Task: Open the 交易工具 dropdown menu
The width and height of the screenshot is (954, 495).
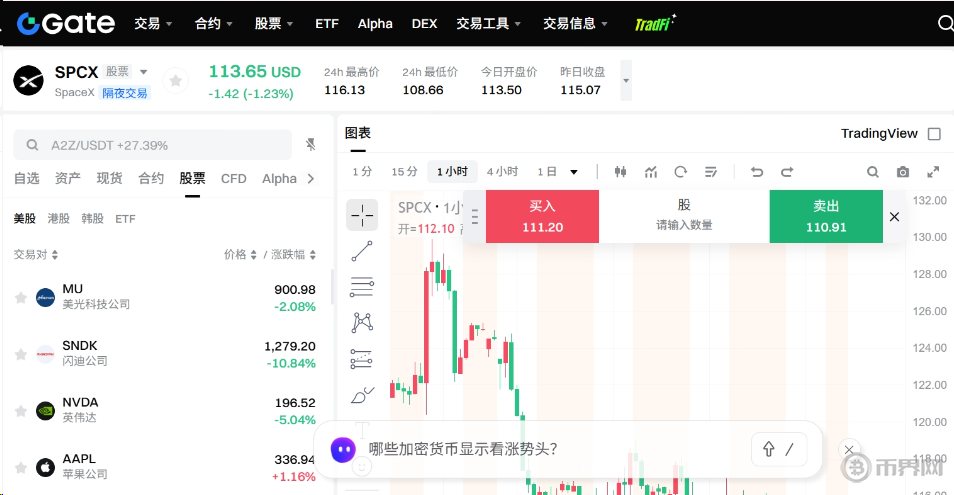Action: pyautogui.click(x=489, y=24)
